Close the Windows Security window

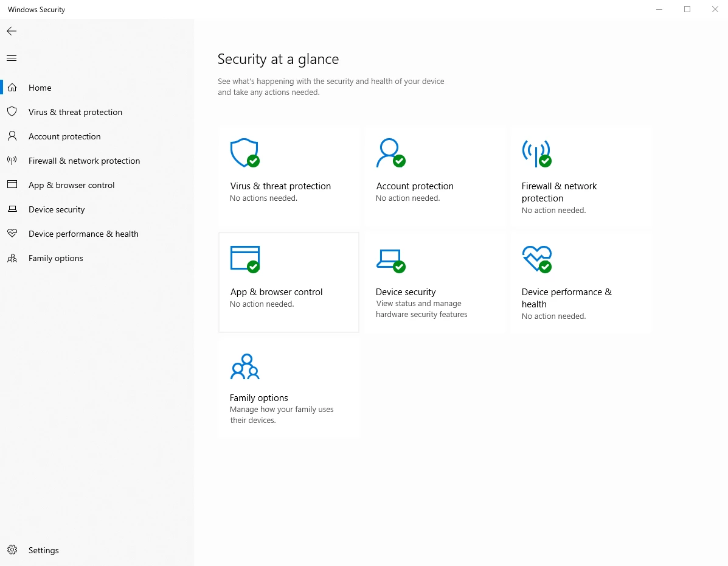point(715,9)
